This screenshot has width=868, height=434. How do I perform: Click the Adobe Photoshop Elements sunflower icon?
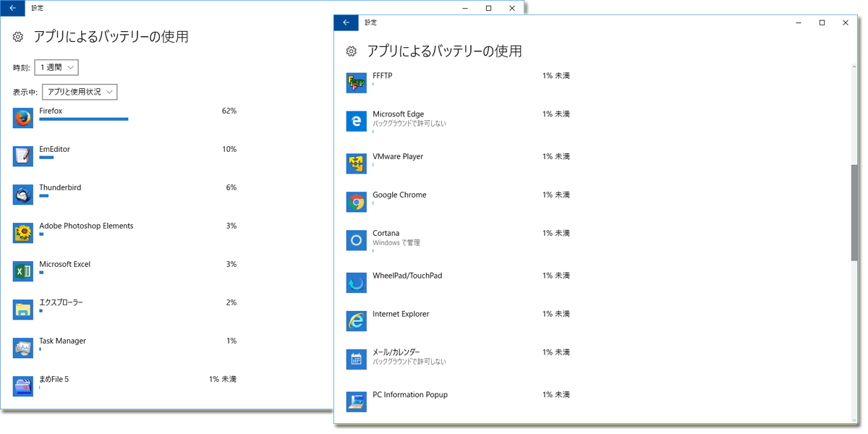23,233
